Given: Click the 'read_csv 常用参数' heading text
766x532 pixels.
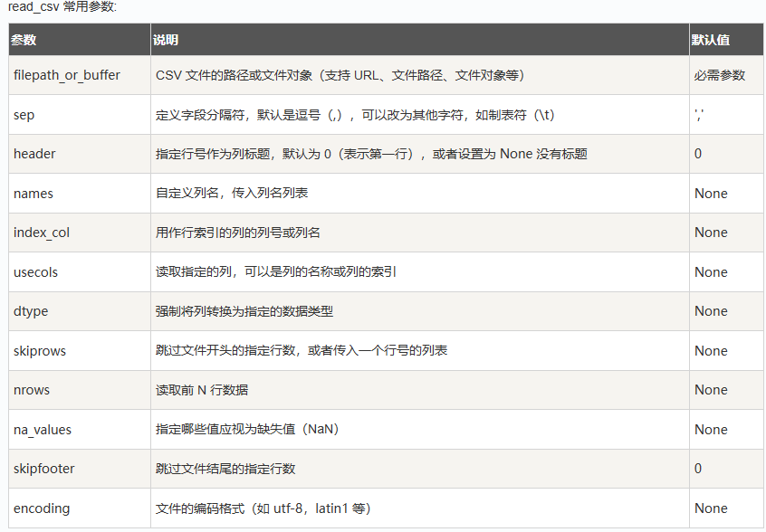Looking at the screenshot, I should point(62,7).
